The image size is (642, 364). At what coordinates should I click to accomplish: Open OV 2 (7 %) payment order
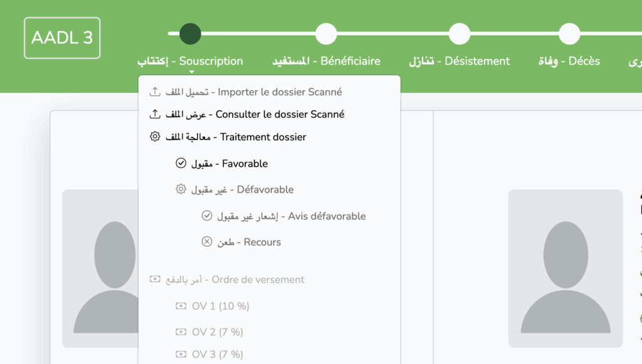(x=217, y=332)
